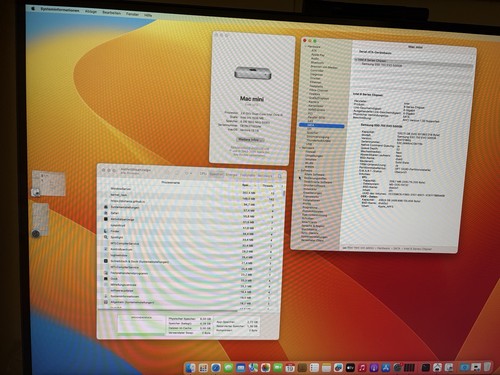Launch Safari from the Dock
This screenshot has width=500, height=375.
216,368
